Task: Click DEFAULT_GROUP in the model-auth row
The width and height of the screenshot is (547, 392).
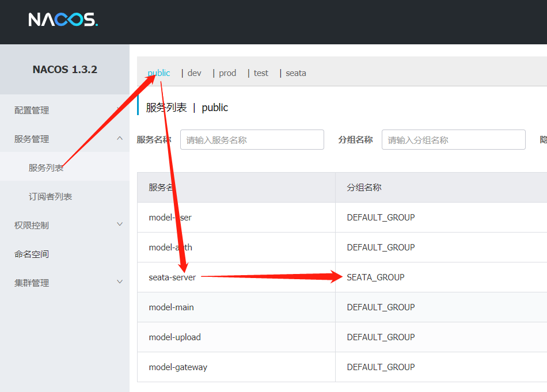Action: (x=381, y=248)
